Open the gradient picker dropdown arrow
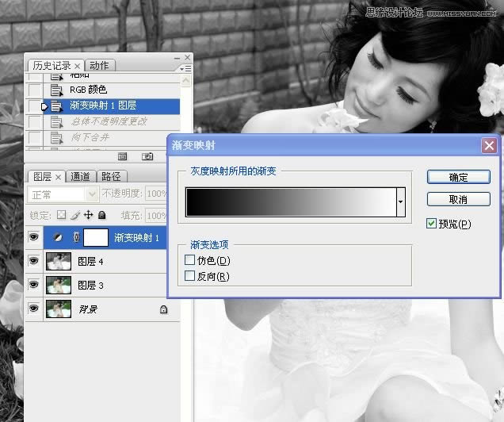 (401, 203)
